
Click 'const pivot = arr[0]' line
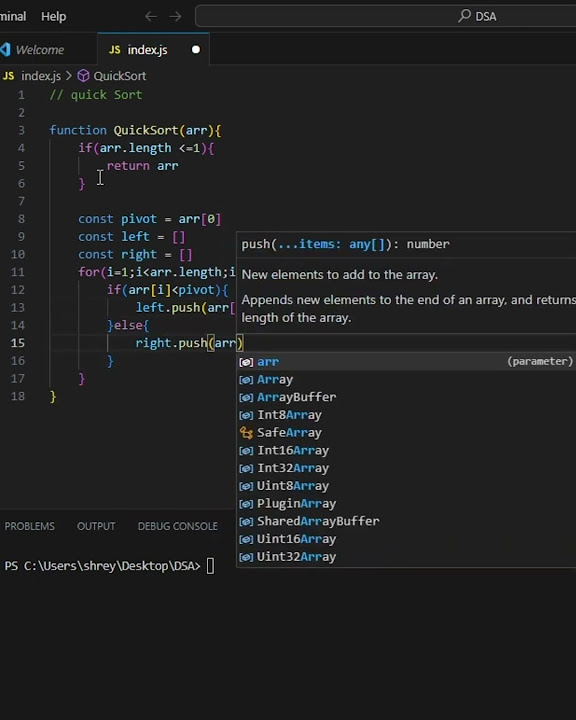pos(149,219)
